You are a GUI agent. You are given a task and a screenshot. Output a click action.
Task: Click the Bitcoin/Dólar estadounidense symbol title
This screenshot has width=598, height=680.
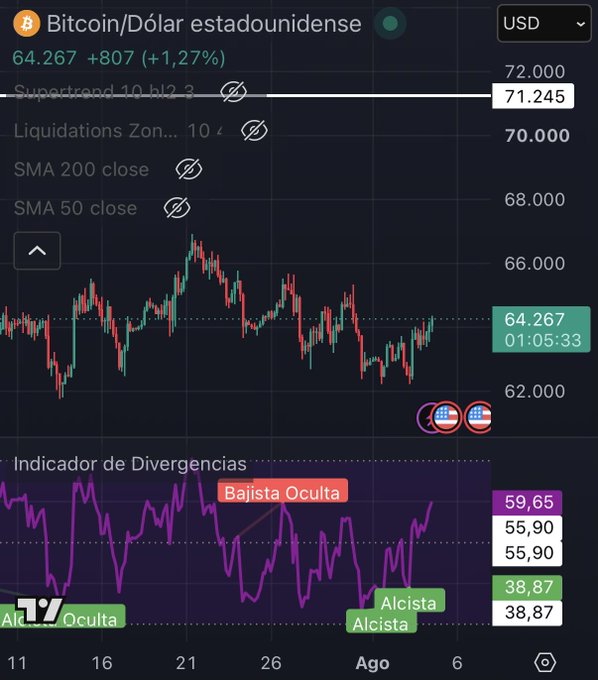pyautogui.click(x=204, y=23)
